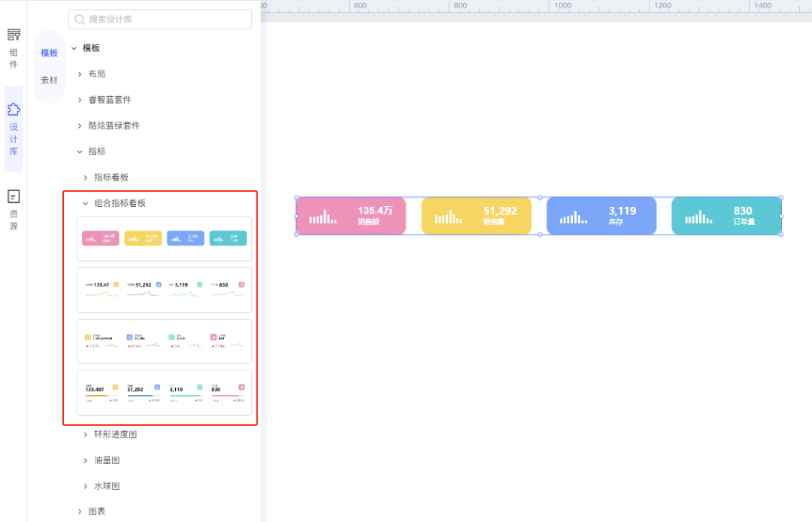Pick the sparkline indicator template thumbnail with 135.41
Viewport: 812px width, 522px height.
164,290
